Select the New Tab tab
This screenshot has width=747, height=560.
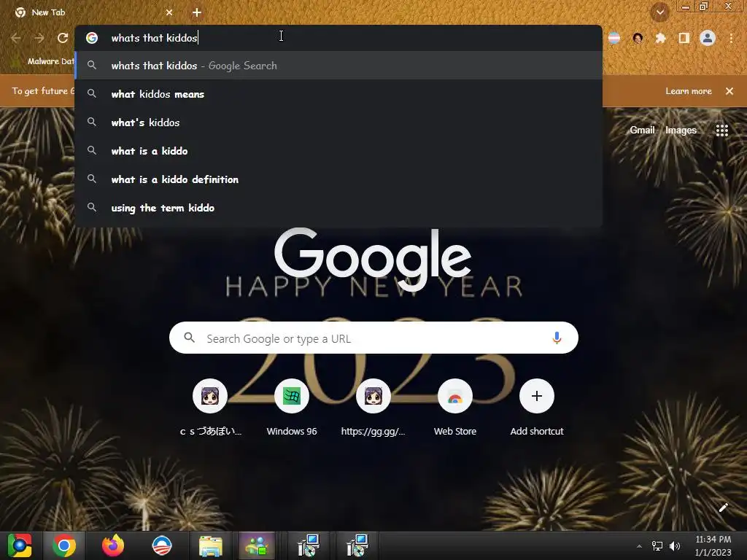(x=93, y=12)
